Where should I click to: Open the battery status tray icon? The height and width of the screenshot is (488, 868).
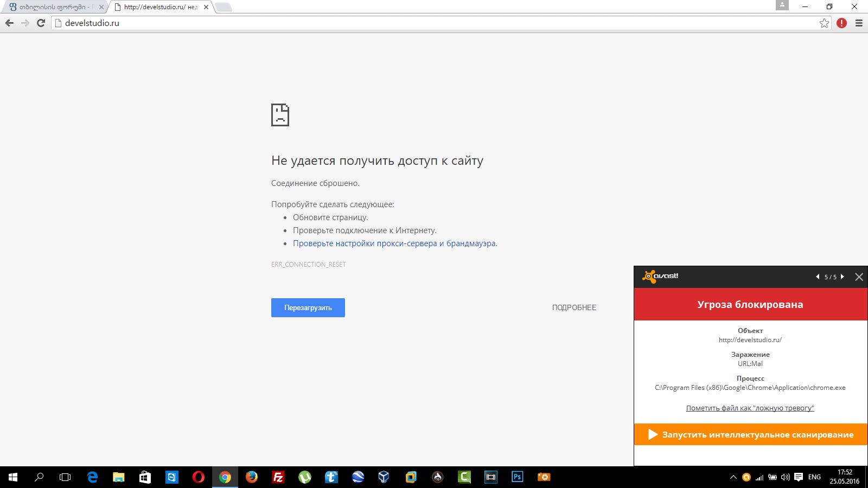click(x=773, y=477)
